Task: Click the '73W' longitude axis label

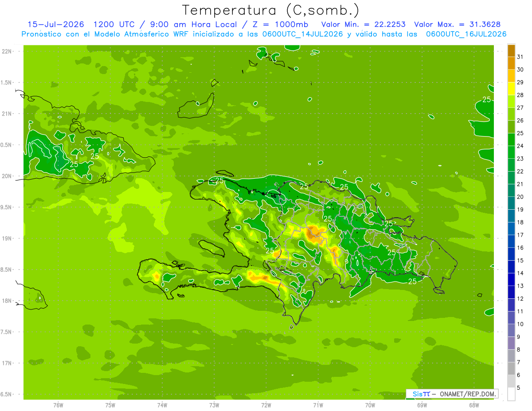Action: click(214, 405)
